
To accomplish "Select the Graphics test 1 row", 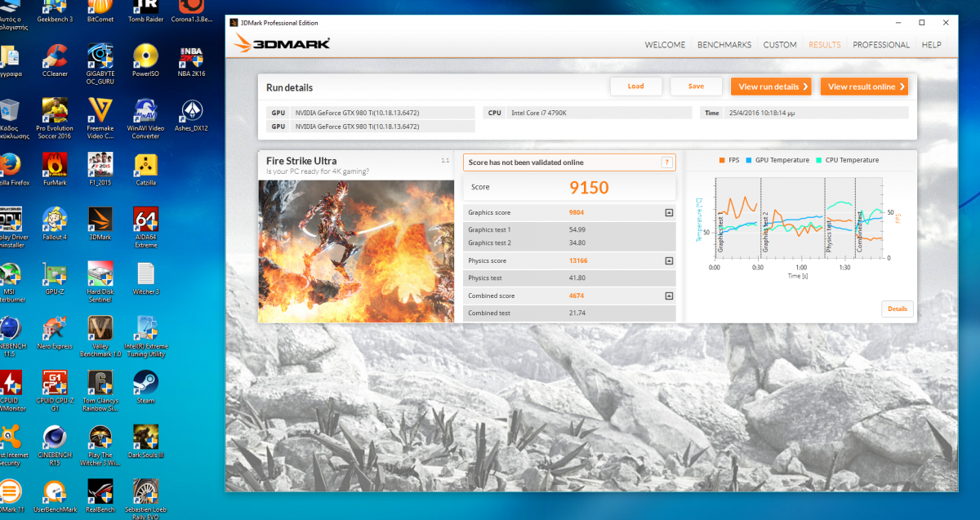I will click(x=569, y=230).
